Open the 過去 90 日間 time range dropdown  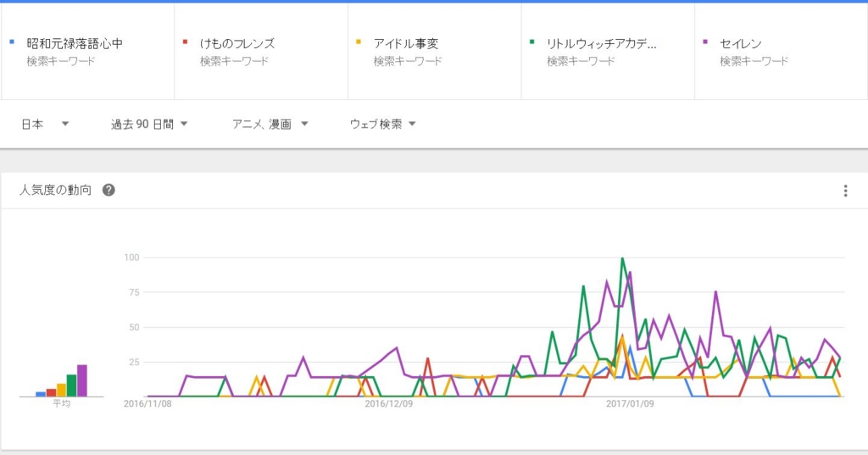click(x=149, y=124)
